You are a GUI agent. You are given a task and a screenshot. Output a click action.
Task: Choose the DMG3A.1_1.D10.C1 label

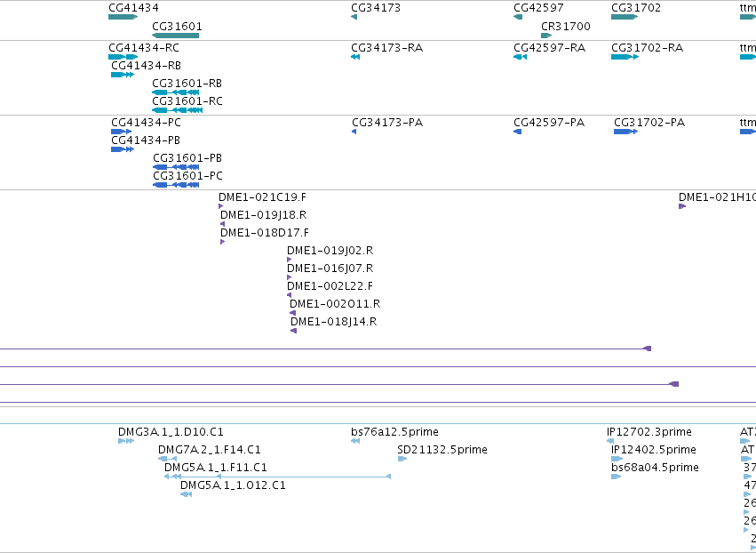[x=171, y=432]
